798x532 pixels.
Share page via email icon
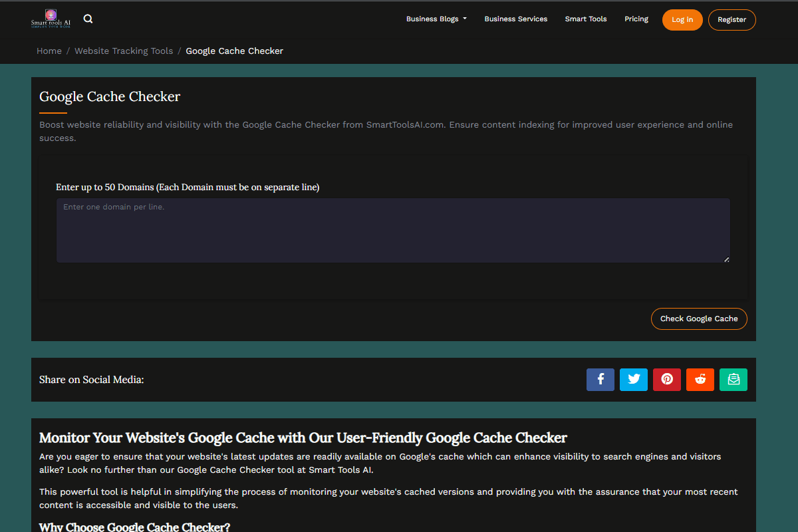coord(733,379)
